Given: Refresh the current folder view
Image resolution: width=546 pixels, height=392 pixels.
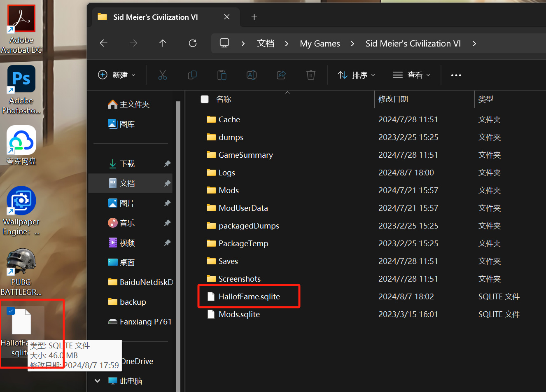Looking at the screenshot, I should [193, 43].
